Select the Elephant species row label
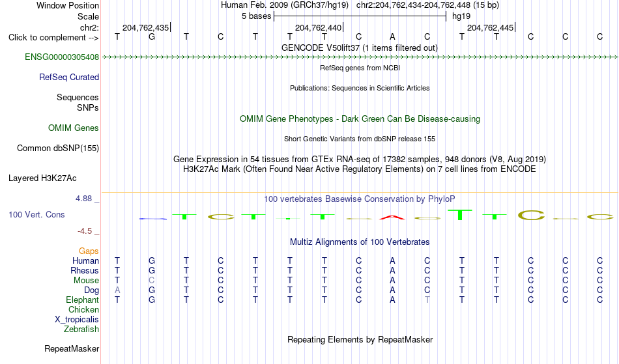The image size is (619, 364). click(x=82, y=300)
